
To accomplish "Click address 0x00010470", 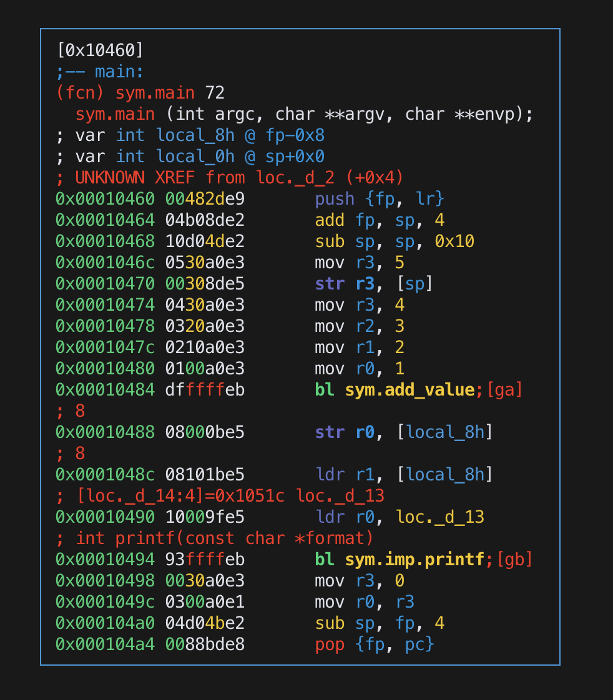I will pyautogui.click(x=105, y=284).
